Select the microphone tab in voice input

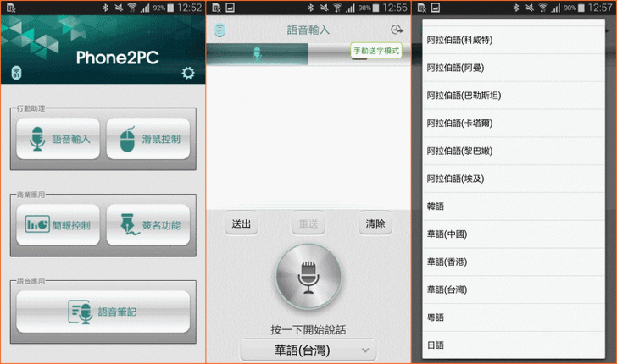(258, 54)
